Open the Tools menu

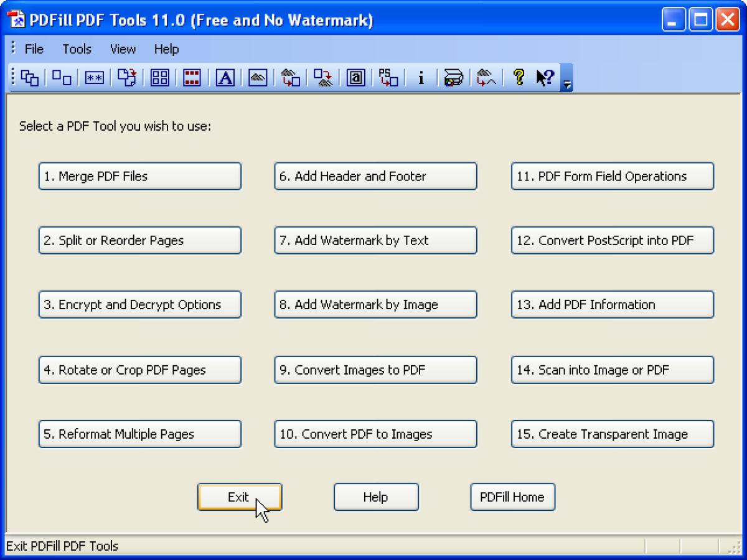pos(76,49)
